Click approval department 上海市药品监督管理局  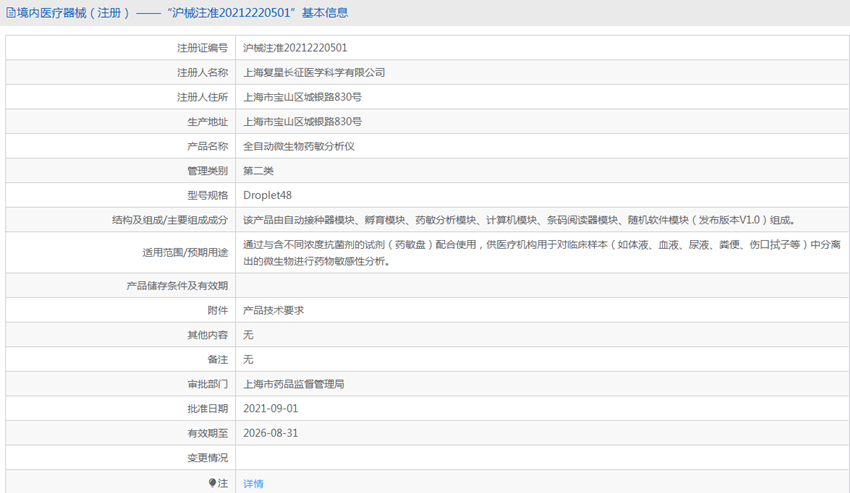(x=293, y=384)
